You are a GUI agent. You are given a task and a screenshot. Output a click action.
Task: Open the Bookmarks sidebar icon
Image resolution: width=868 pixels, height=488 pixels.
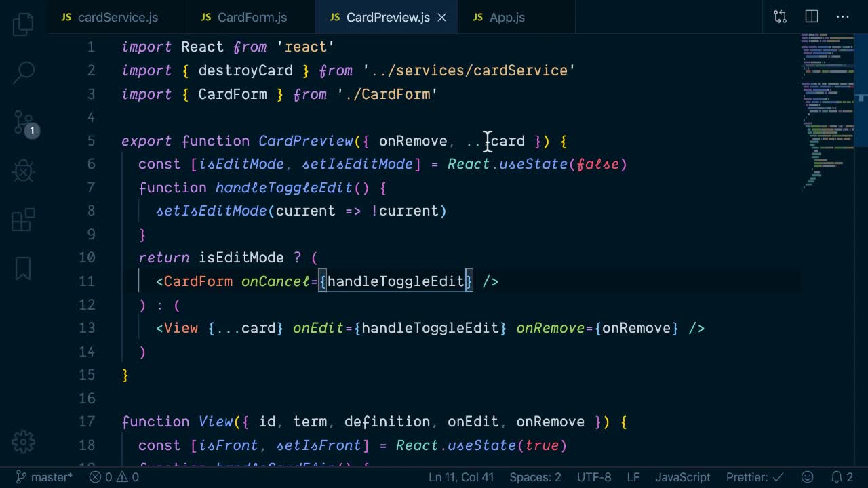tap(23, 269)
